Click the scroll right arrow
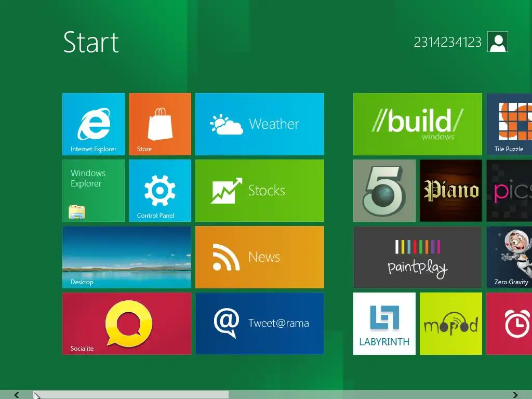This screenshot has height=399, width=532. pyautogui.click(x=515, y=395)
